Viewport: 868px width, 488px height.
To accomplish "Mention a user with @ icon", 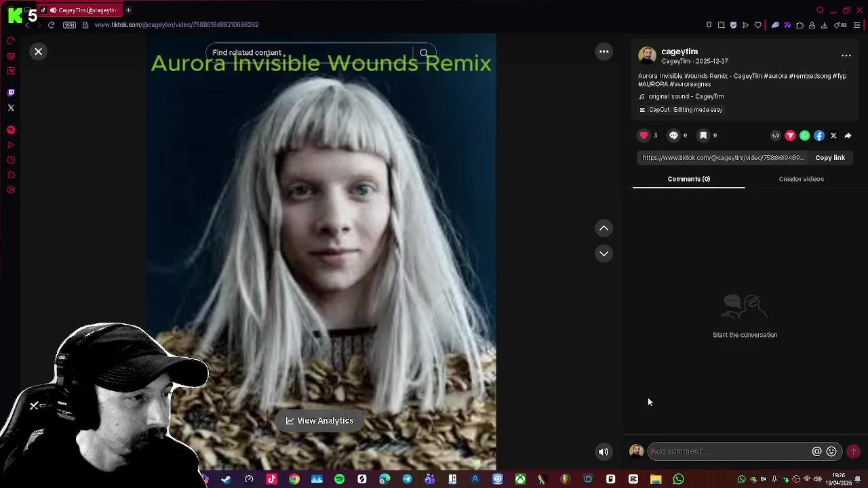I will [816, 451].
